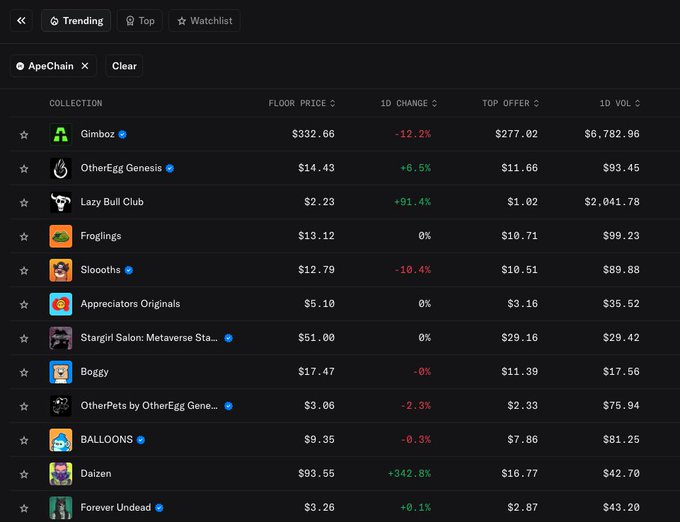Open the Lazy Bull Club skull thumbnail

tap(61, 202)
